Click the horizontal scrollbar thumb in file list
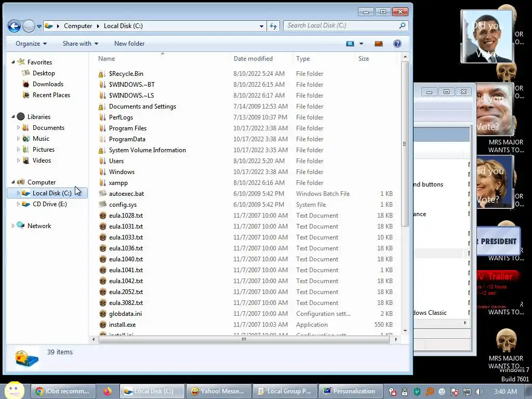532x399 pixels. [244, 339]
